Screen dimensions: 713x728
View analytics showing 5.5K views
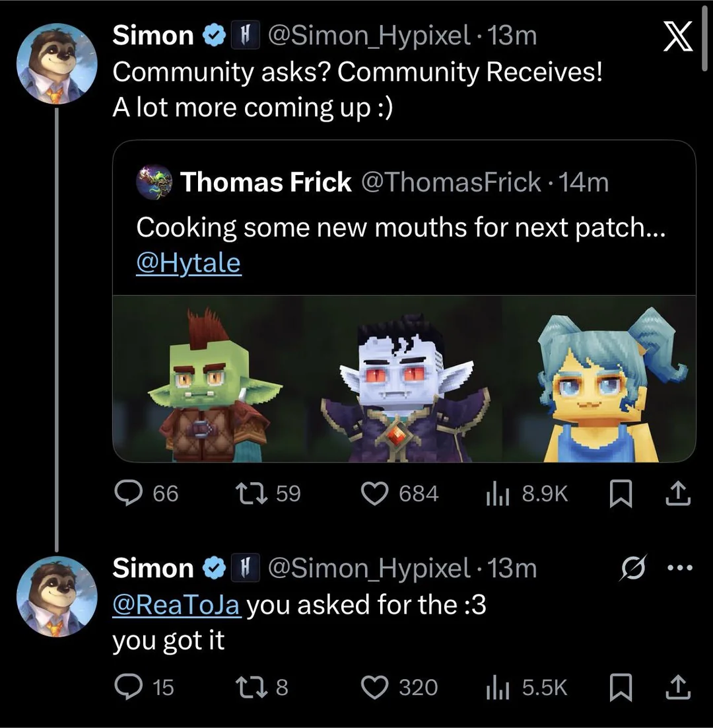pos(495,688)
